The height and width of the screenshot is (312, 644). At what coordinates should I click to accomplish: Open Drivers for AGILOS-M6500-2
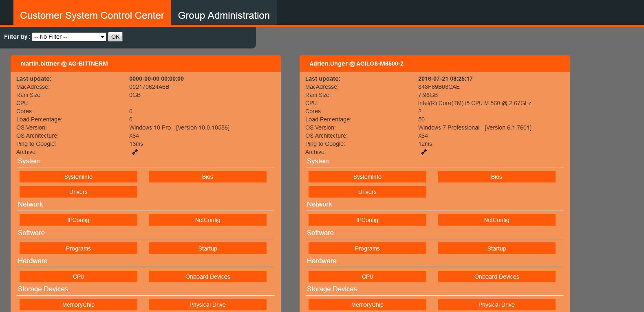(367, 192)
